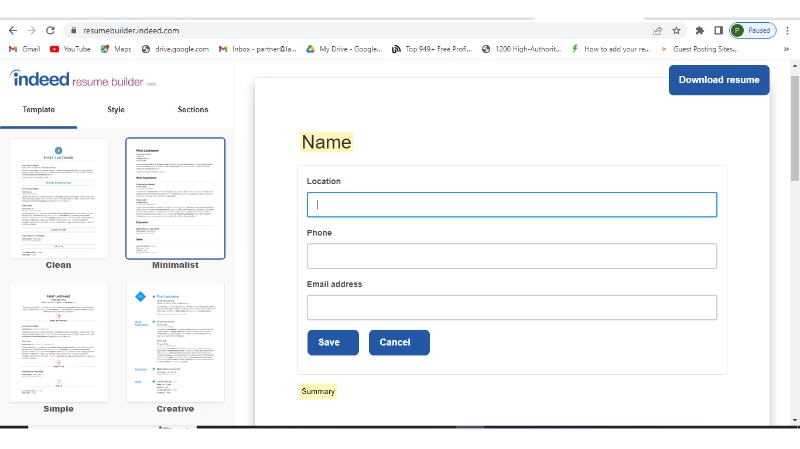
Task: Toggle the browser side panel icon
Action: (x=718, y=31)
